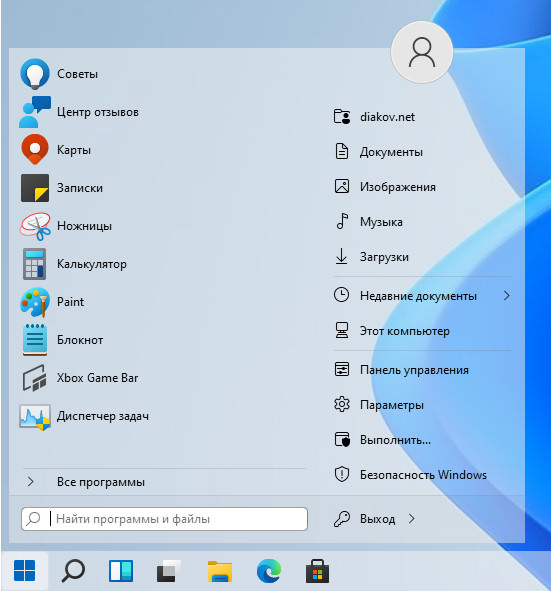
Task: Launch Центр отзывов feedback icon
Action: [35, 112]
